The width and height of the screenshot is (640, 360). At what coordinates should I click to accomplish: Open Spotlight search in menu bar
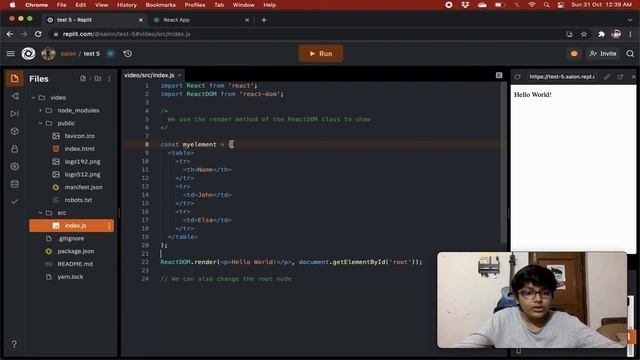coord(546,5)
